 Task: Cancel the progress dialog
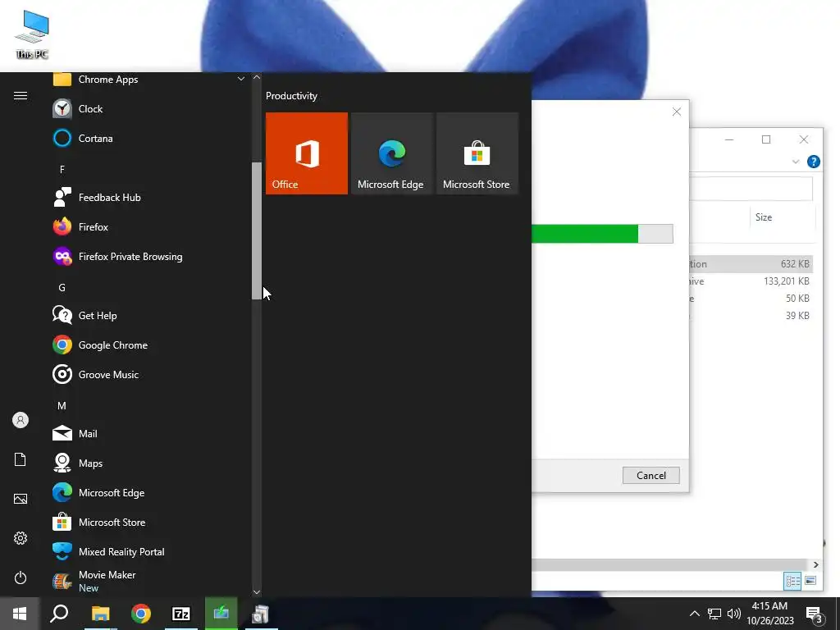coord(651,476)
